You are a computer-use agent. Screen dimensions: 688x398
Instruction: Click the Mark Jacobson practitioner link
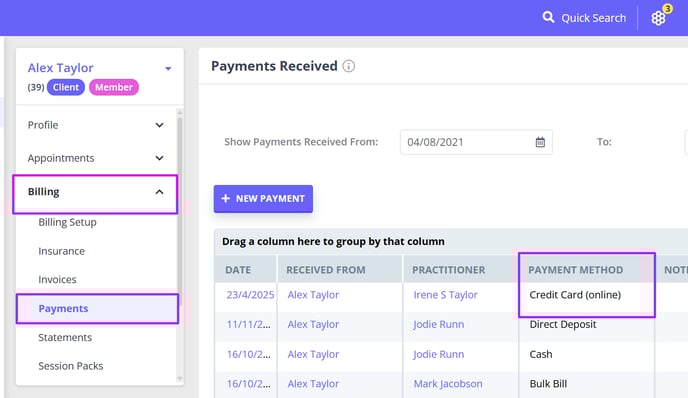point(448,384)
